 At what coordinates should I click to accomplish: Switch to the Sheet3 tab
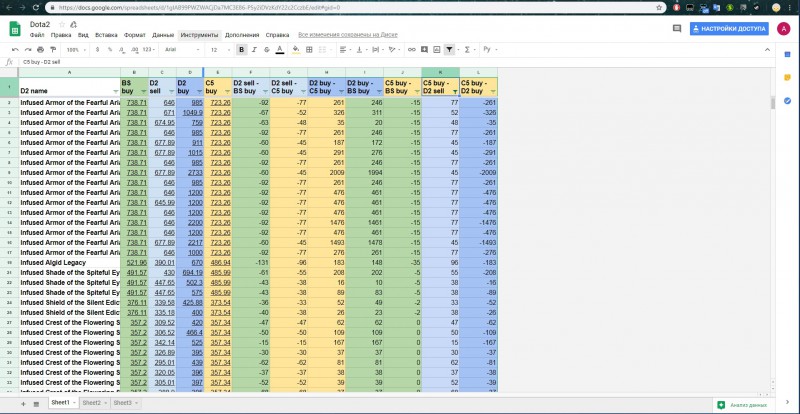pyautogui.click(x=125, y=403)
